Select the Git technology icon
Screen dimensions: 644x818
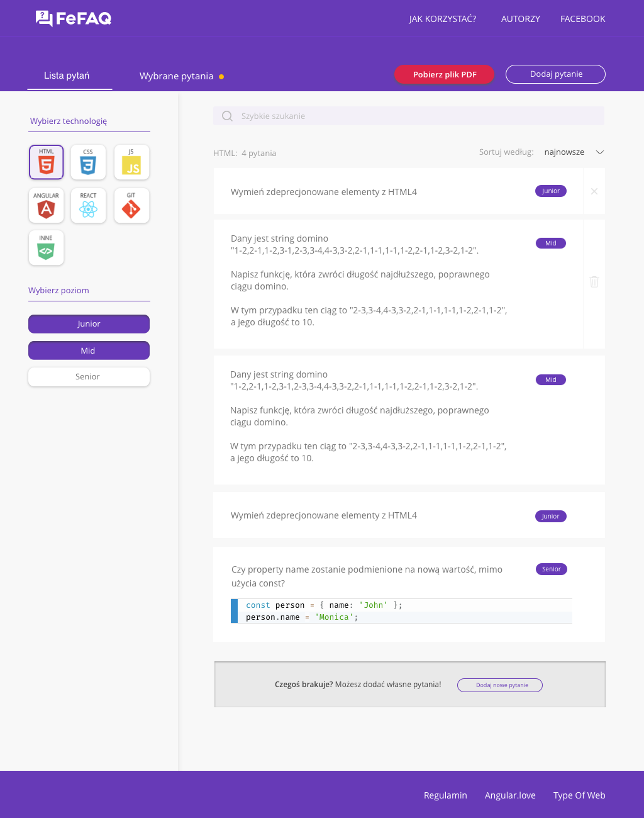point(131,205)
